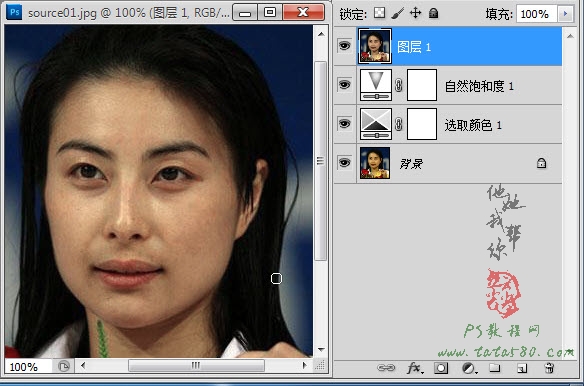Select layer name 背景

(x=411, y=164)
